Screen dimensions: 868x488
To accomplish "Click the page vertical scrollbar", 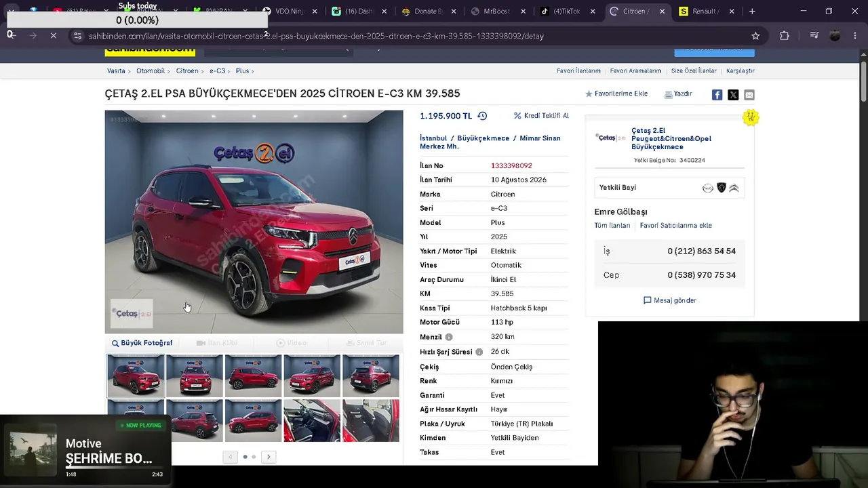I will point(863,81).
